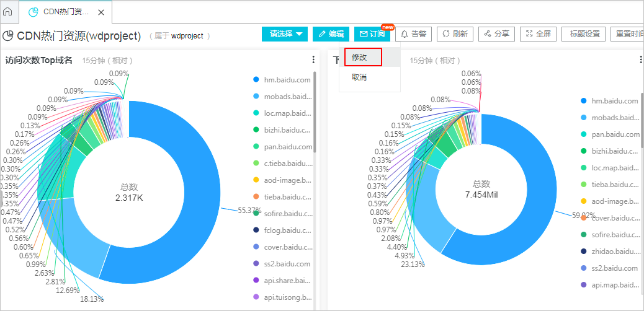
Task: Click the 15分钟（相对）time range of right chart
Action: [x=435, y=61]
